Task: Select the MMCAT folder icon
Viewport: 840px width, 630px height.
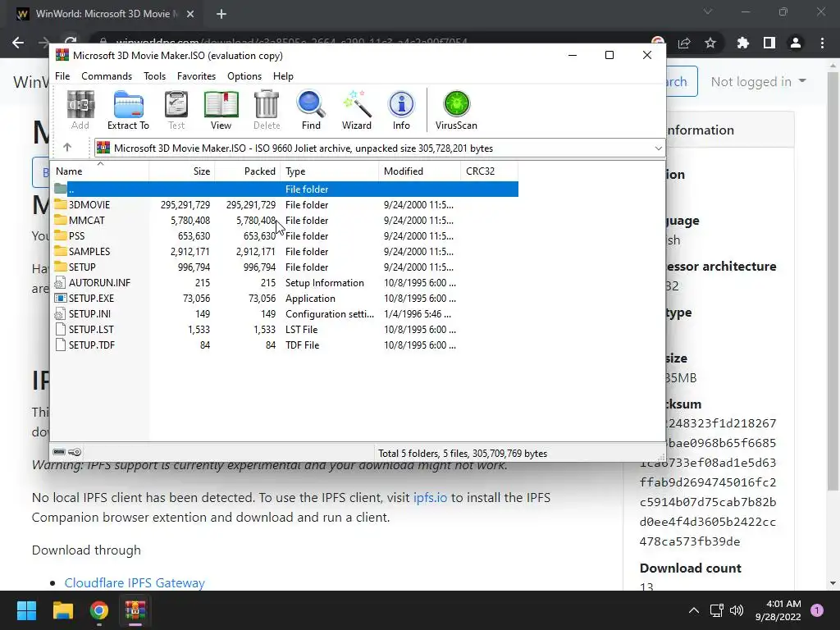Action: [61, 220]
